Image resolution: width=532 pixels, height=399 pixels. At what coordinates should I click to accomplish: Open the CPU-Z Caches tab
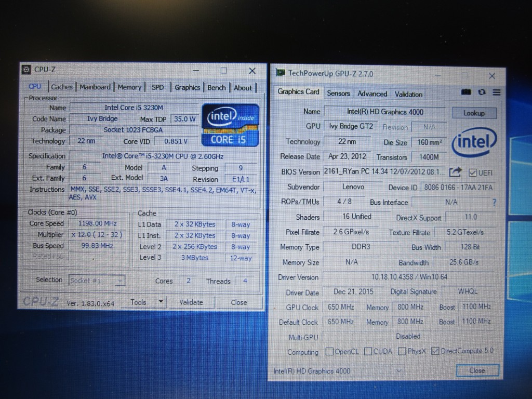pos(62,87)
